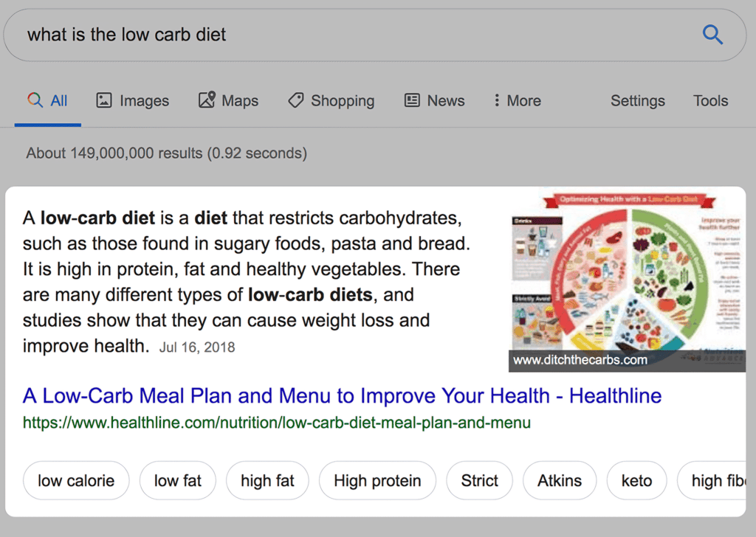Image resolution: width=756 pixels, height=537 pixels.
Task: Click the healthline.com green URL
Action: tap(276, 423)
